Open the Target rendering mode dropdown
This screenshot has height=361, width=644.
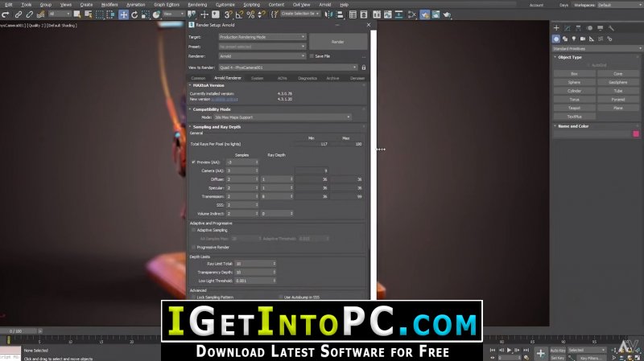pyautogui.click(x=262, y=37)
